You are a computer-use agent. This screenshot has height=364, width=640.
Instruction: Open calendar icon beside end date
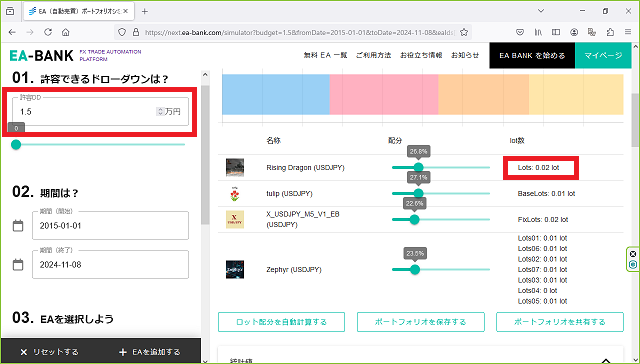pyautogui.click(x=18, y=264)
